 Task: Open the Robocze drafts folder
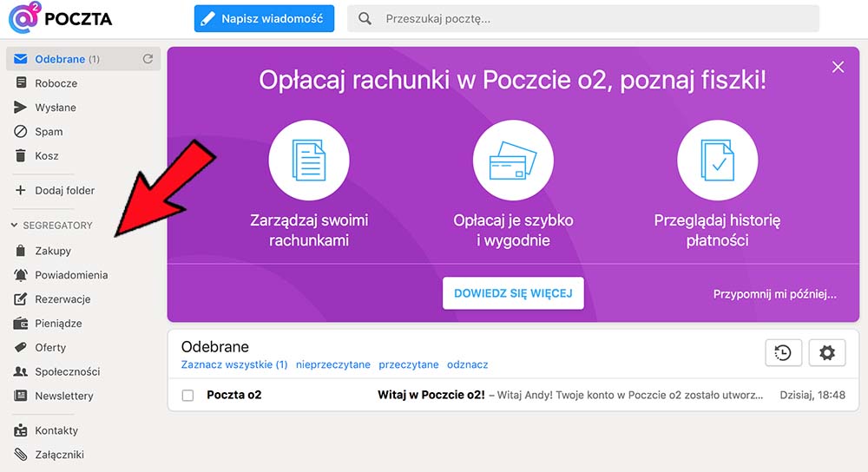click(56, 83)
